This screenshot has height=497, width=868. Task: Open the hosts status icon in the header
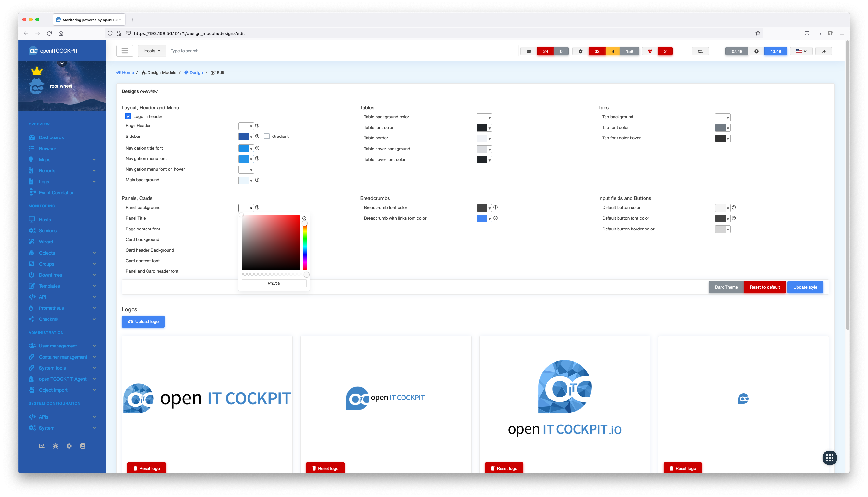point(529,51)
